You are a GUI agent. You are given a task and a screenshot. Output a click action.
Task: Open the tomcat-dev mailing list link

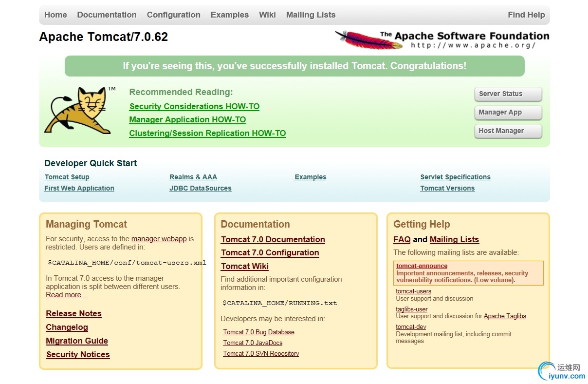[x=411, y=327]
